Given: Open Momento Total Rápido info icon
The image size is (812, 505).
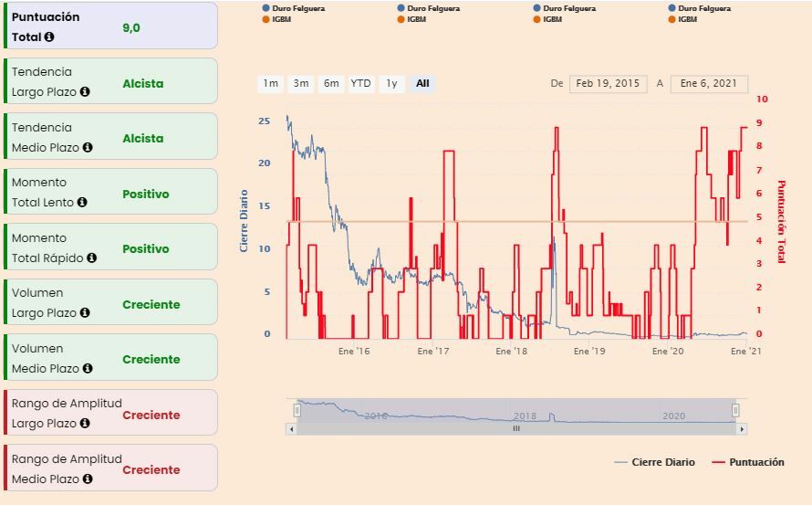Looking at the screenshot, I should [x=91, y=258].
